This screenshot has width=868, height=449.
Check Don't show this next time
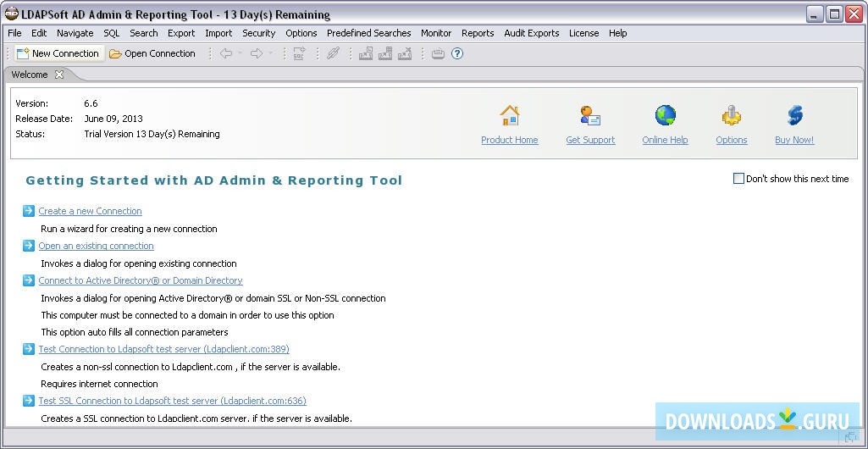click(738, 178)
